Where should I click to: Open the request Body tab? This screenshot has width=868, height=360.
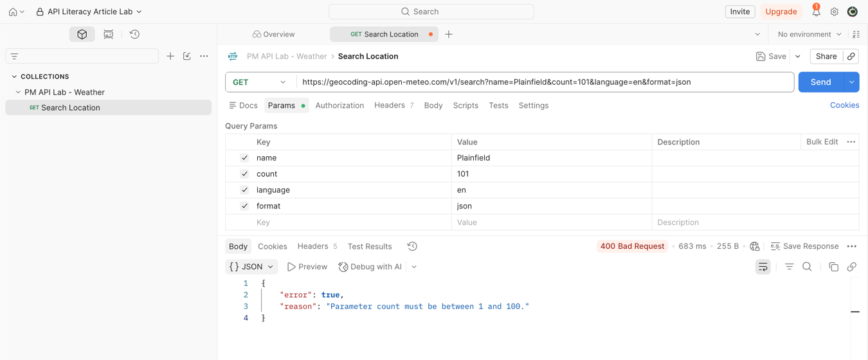tap(433, 105)
